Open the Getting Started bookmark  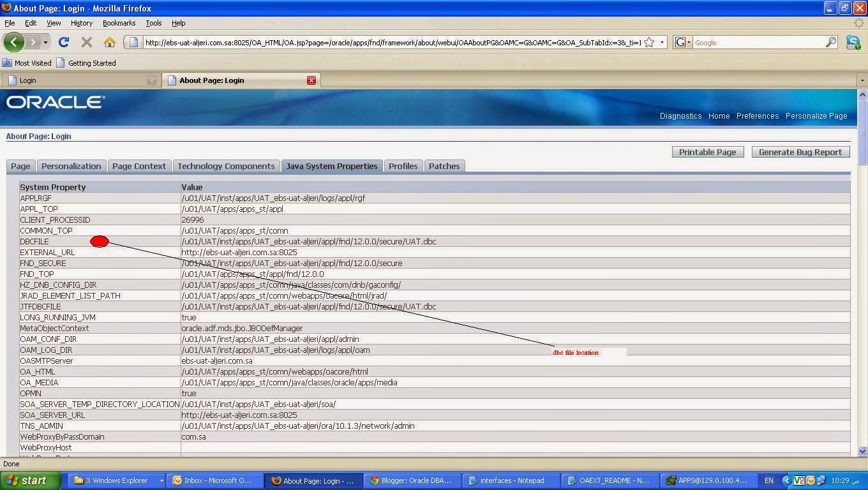pos(93,63)
